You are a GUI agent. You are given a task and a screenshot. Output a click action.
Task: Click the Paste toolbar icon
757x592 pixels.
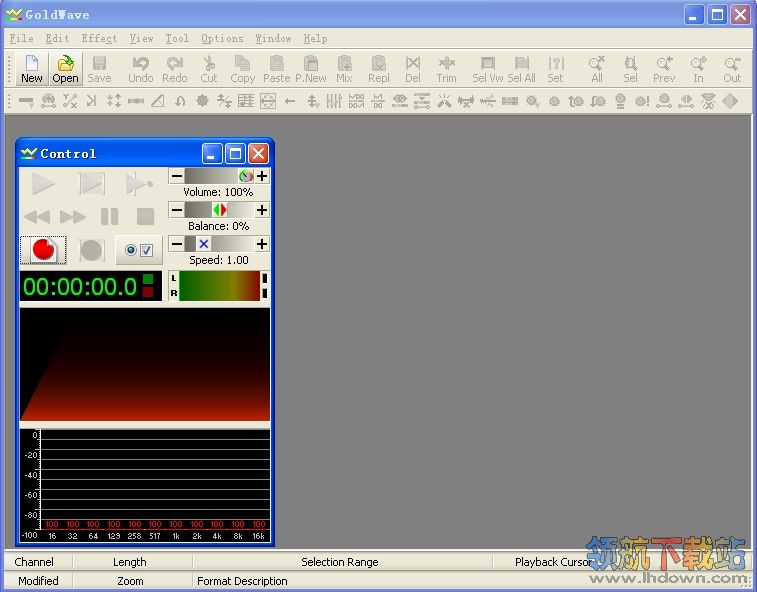276,69
